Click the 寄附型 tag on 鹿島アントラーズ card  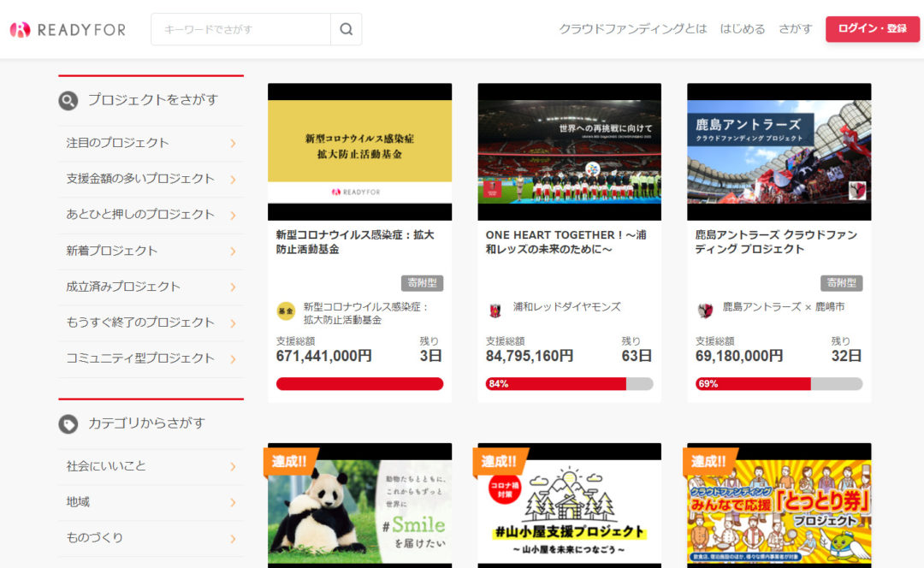842,283
